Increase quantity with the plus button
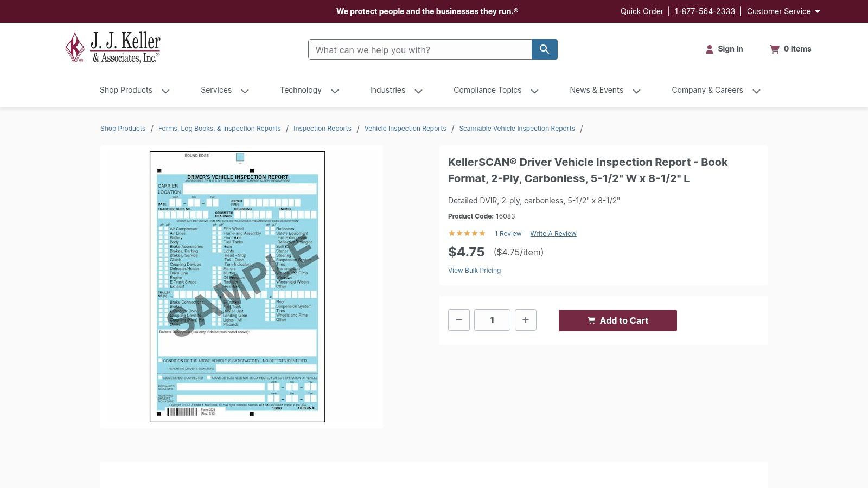868x488 pixels. pos(526,320)
